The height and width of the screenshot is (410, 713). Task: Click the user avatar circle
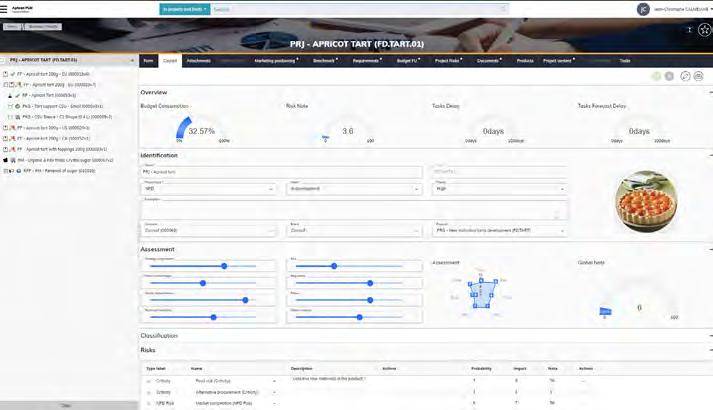[x=643, y=9]
